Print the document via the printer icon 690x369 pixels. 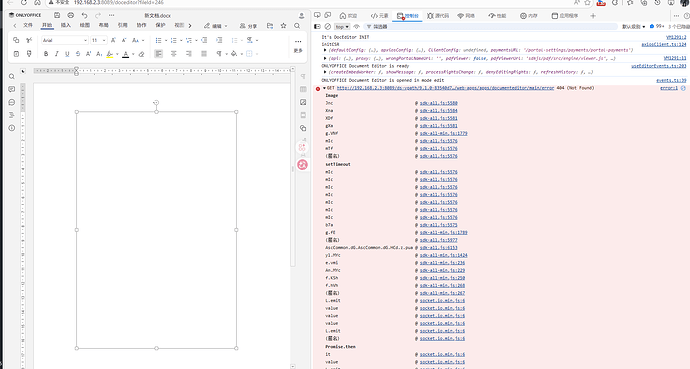(x=70, y=15)
